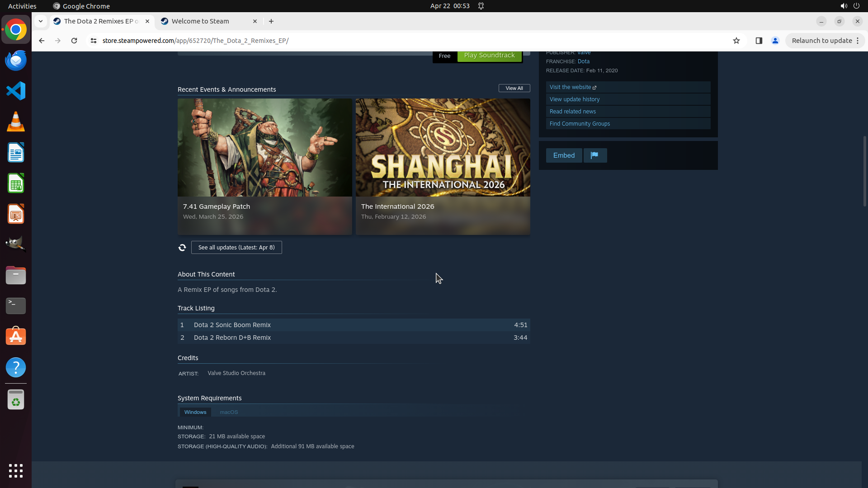Screen dimensions: 868x488
Task: Click the page vertical scrollbar
Action: tap(864, 172)
